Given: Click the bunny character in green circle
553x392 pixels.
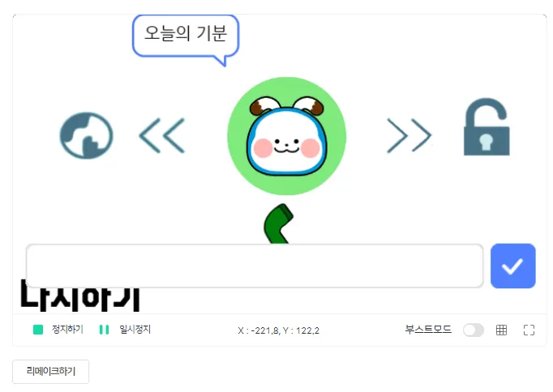Looking at the screenshot, I should [287, 136].
